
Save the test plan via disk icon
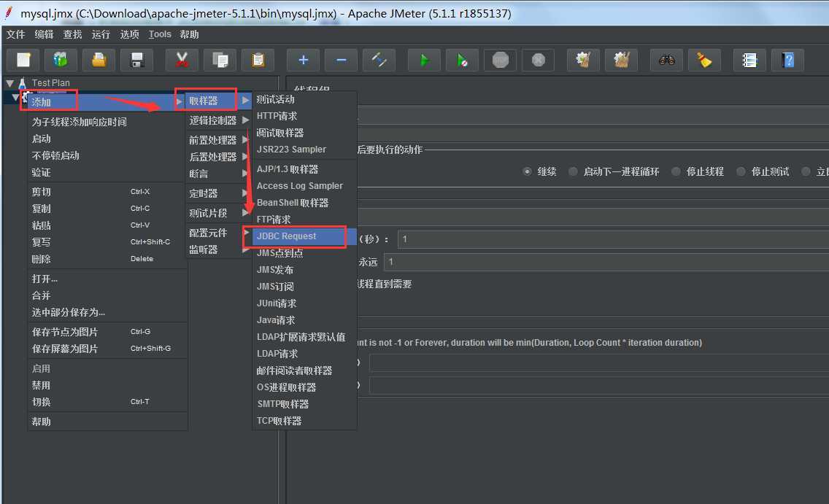(x=137, y=60)
